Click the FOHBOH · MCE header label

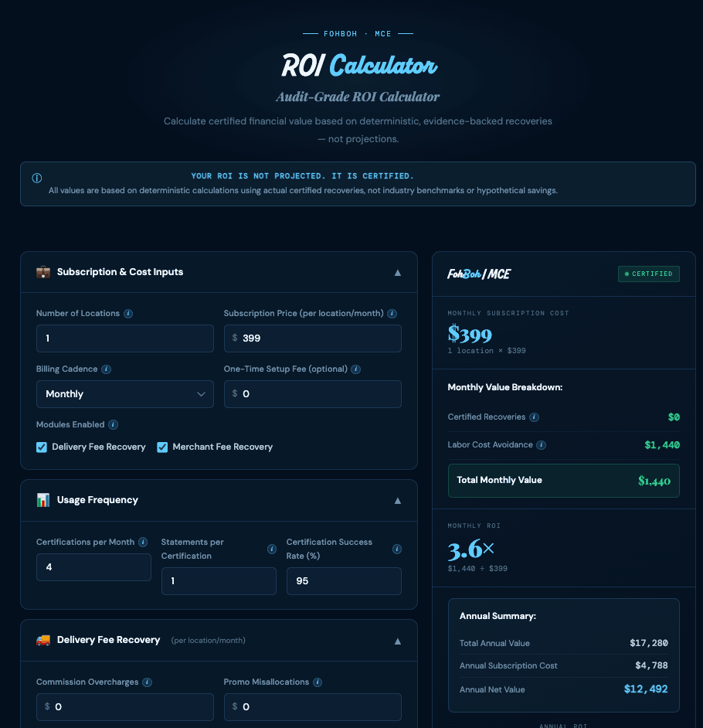click(x=358, y=34)
